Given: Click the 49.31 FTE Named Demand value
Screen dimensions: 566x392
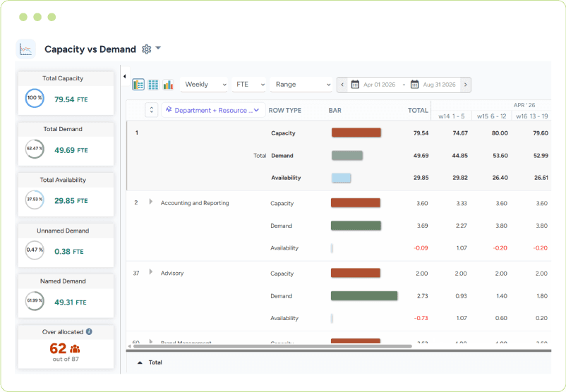Looking at the screenshot, I should click(71, 302).
